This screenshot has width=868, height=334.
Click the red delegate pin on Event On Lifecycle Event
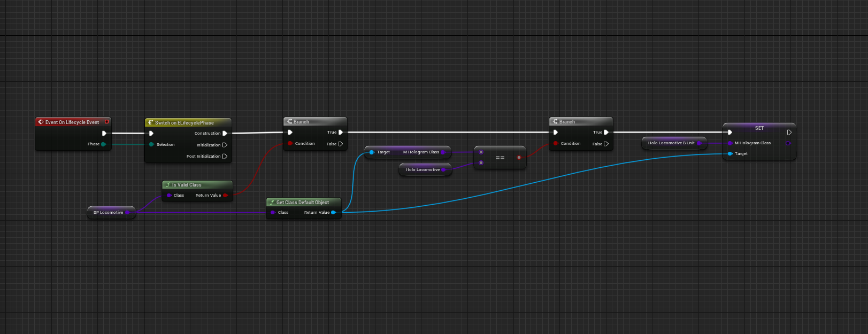pyautogui.click(x=106, y=122)
